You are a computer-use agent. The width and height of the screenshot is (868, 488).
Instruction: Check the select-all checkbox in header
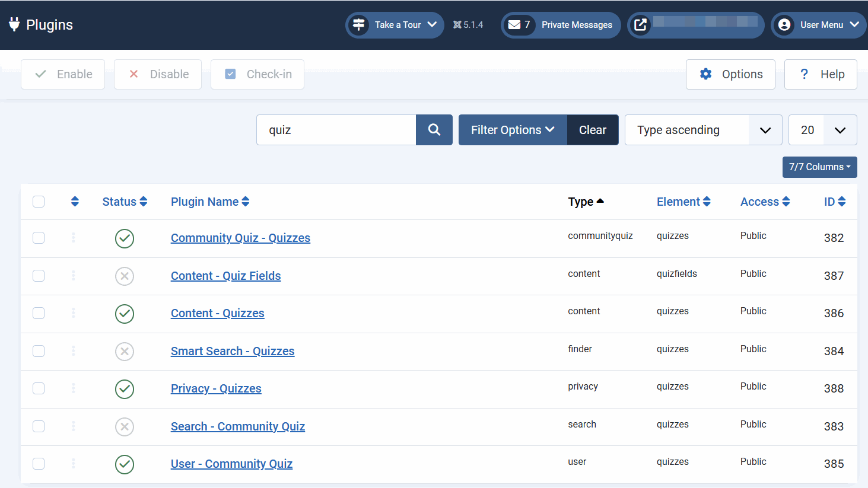[39, 202]
